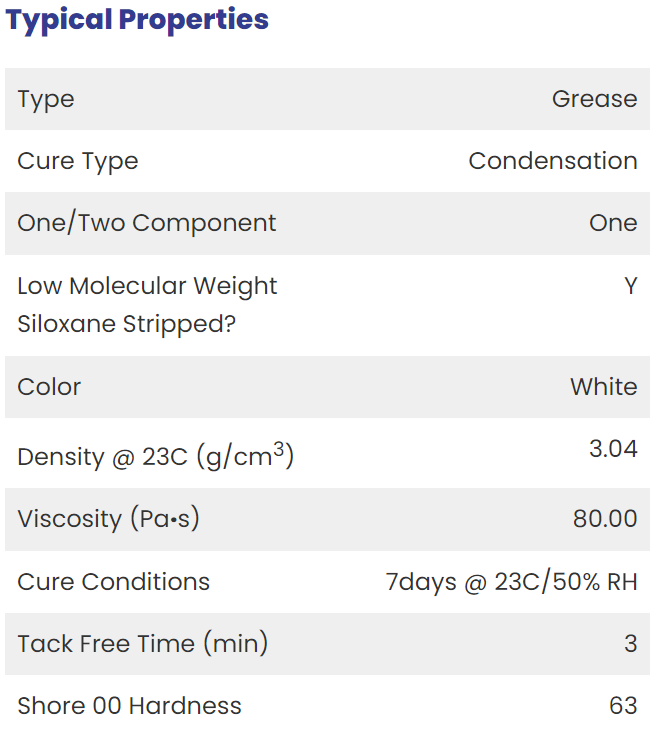This screenshot has height=735, width=660.
Task: Select the Density @ 23C label
Action: (156, 456)
